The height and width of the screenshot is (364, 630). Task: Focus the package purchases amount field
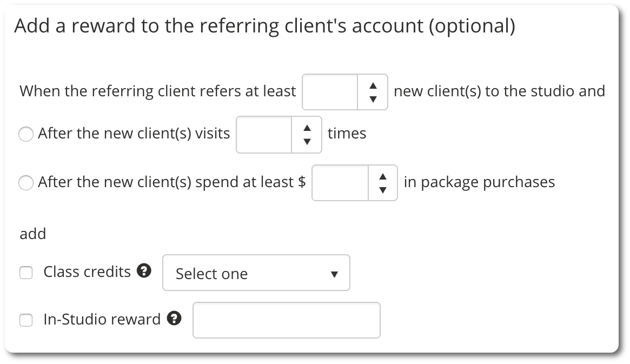[x=340, y=183]
